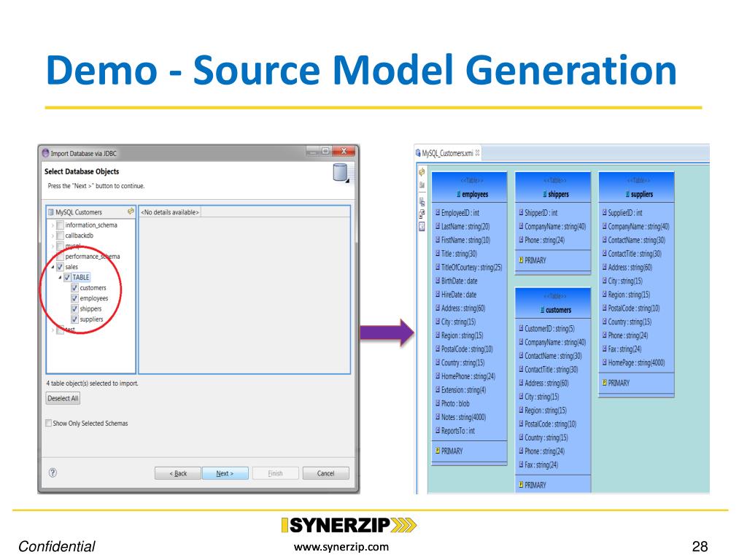Click Notes : string(4000) in employees table
The width and height of the screenshot is (747, 560).
tap(463, 416)
